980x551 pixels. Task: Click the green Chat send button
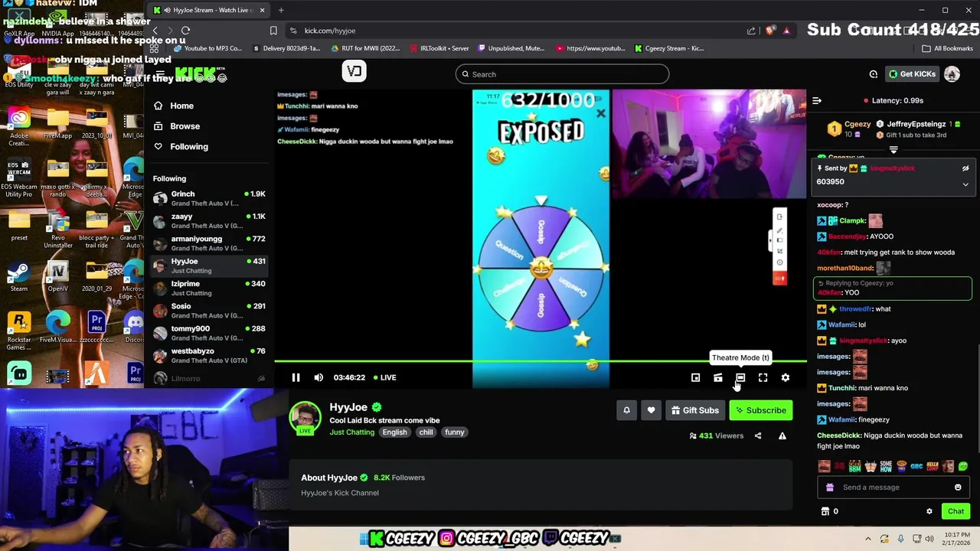pos(955,511)
